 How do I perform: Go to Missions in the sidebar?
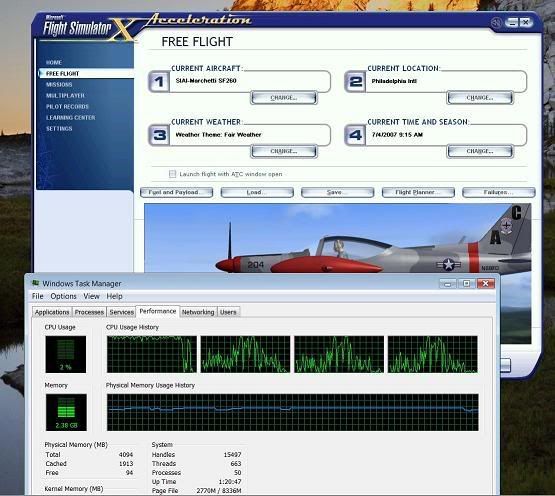point(59,85)
